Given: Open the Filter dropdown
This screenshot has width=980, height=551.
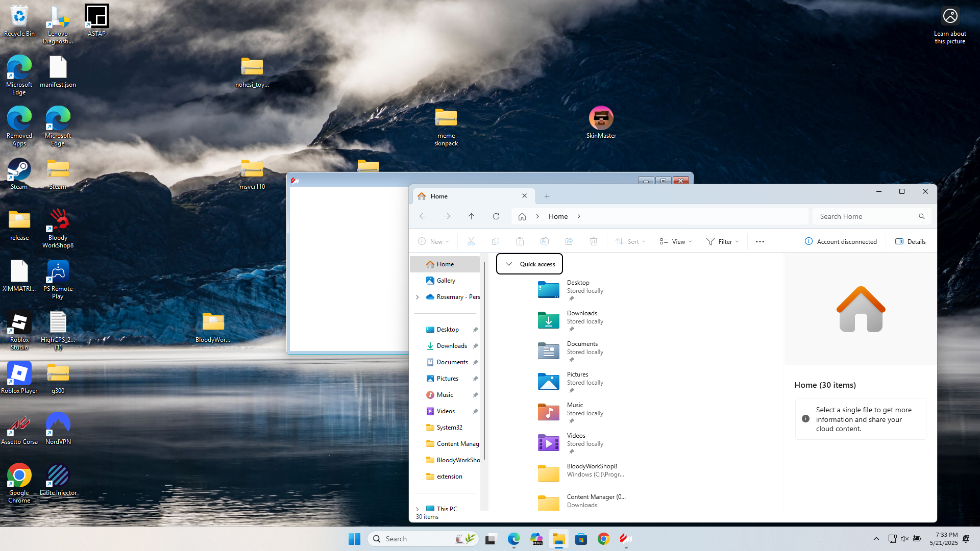Looking at the screenshot, I should point(722,242).
